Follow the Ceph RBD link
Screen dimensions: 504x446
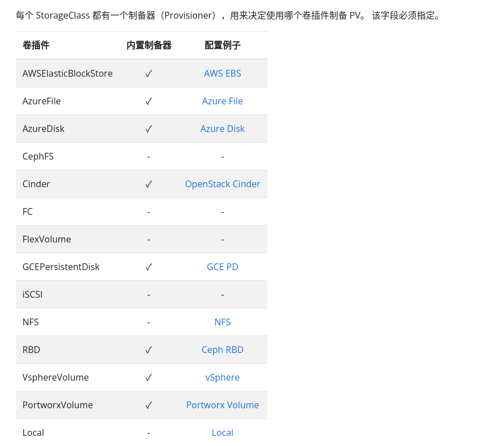(x=223, y=350)
